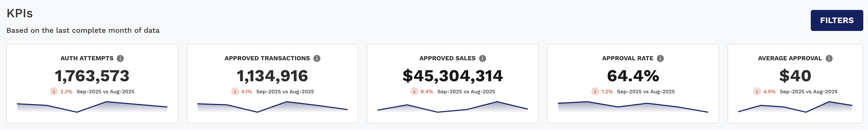Open the FILTERS panel
The width and height of the screenshot is (868, 130).
pos(836,20)
